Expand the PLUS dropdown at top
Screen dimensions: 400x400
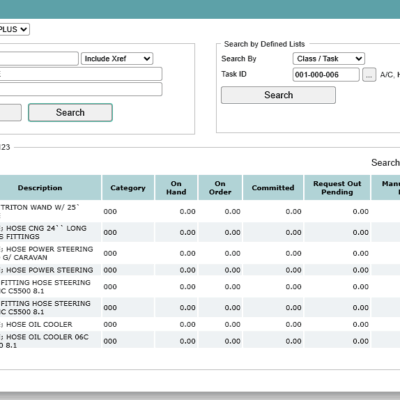13,29
